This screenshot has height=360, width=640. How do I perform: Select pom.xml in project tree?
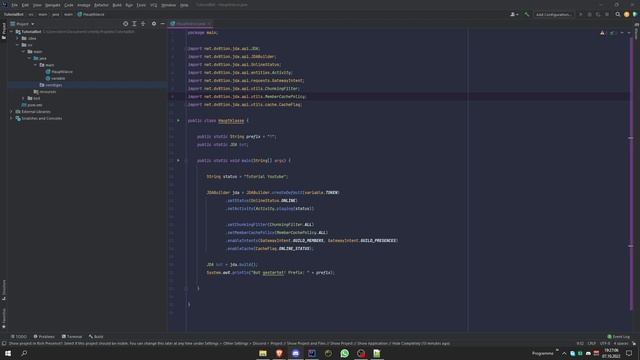[32, 105]
